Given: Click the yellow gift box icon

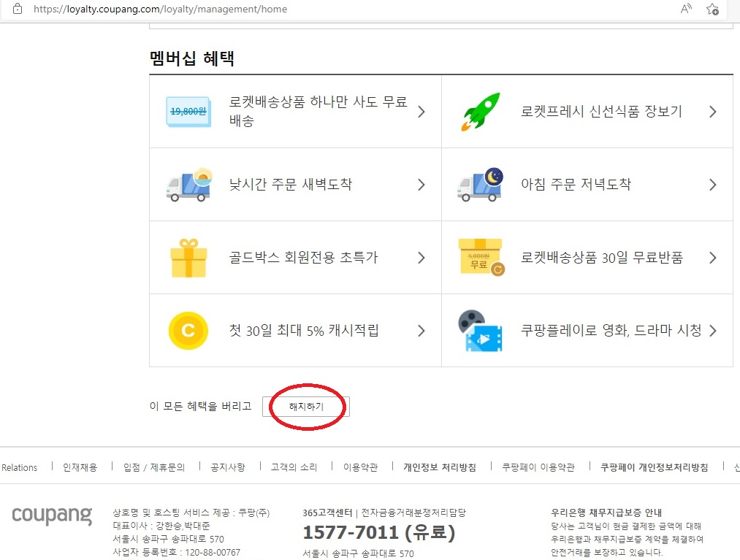Looking at the screenshot, I should (188, 258).
